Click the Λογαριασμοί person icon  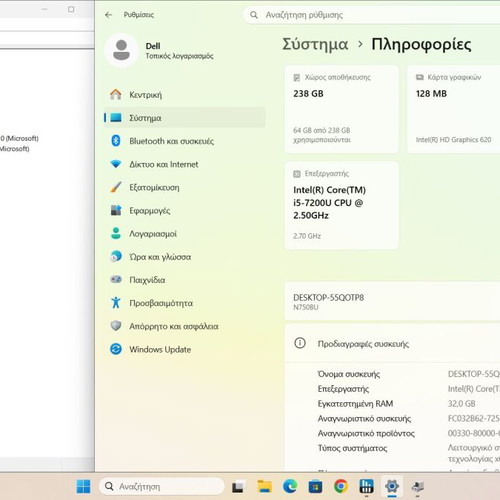pyautogui.click(x=116, y=233)
